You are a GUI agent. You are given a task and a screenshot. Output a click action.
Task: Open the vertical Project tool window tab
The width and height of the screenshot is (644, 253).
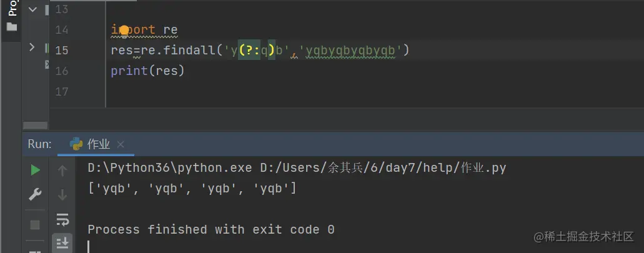pos(11,9)
